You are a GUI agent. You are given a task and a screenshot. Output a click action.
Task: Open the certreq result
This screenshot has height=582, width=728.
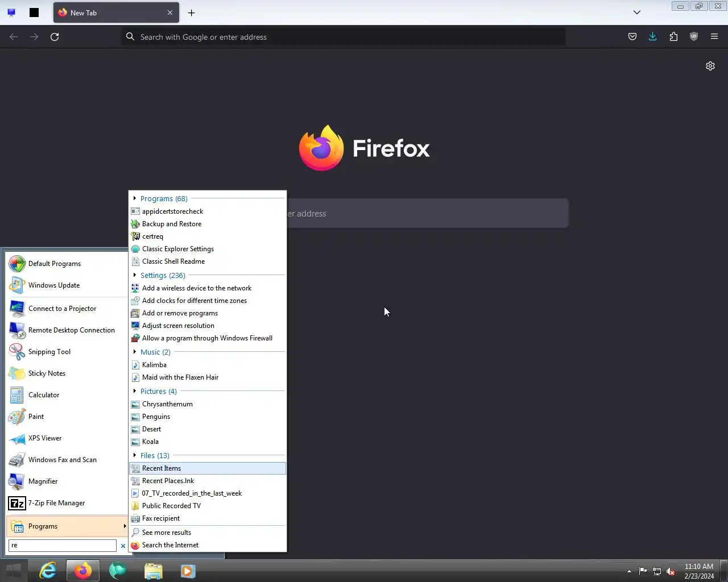click(208, 236)
